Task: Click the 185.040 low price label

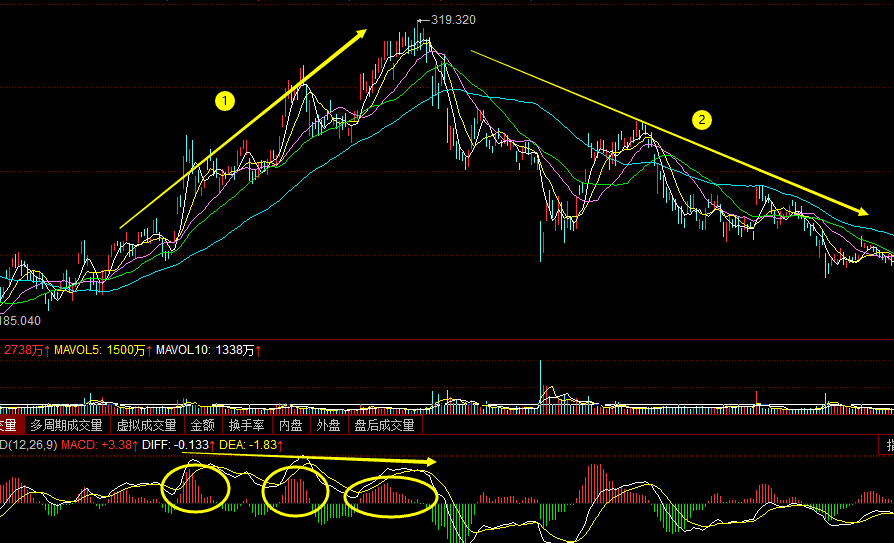Action: (20, 321)
